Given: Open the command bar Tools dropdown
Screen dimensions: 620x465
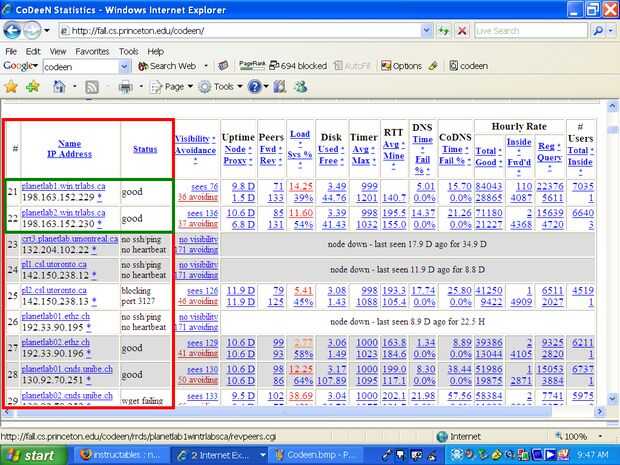Looking at the screenshot, I should pos(220,87).
